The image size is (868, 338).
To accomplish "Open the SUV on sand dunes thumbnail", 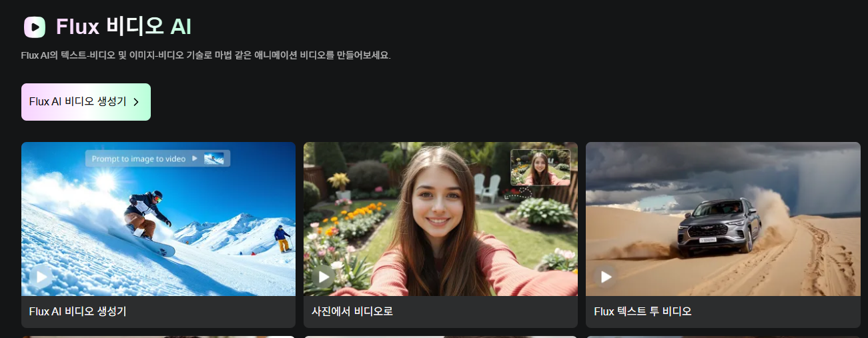I will coord(723,219).
